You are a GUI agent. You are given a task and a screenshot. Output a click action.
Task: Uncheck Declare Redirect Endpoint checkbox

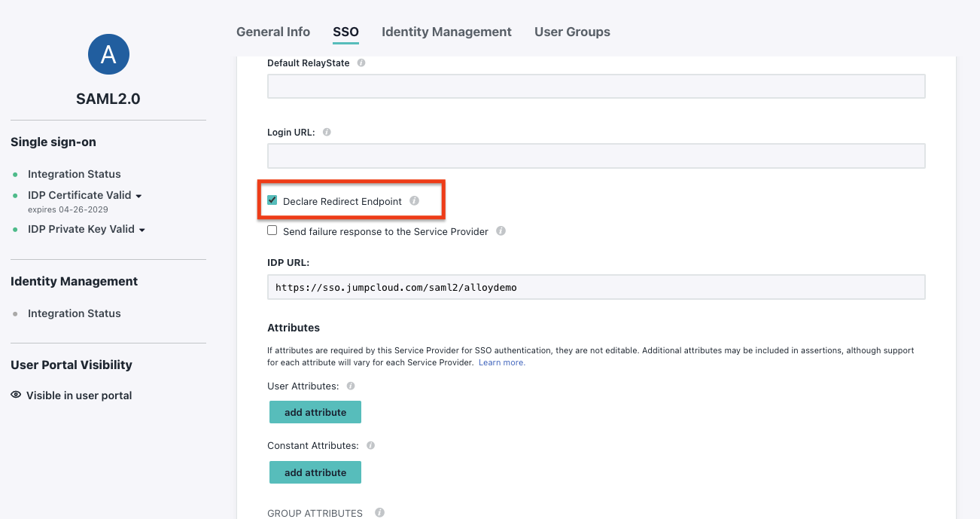[272, 200]
